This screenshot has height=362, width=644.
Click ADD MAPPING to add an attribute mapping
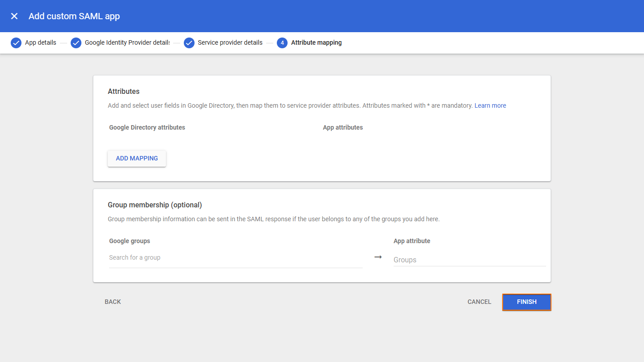(x=136, y=158)
